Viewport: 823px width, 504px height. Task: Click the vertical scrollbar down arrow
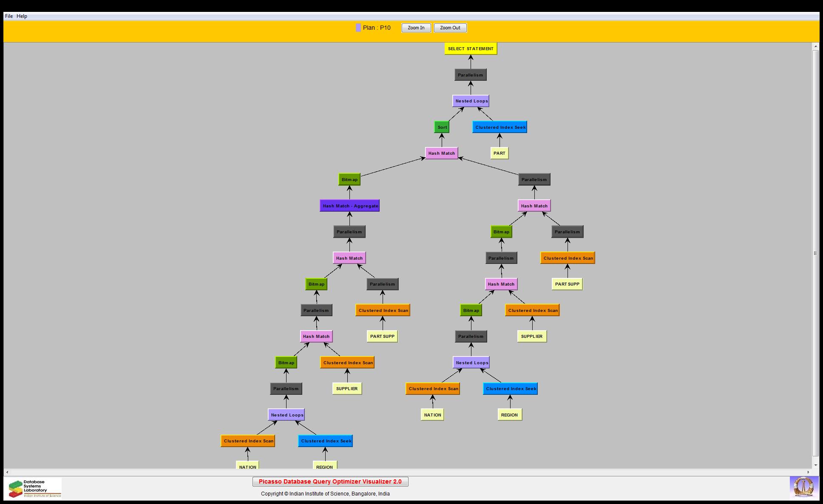tap(815, 465)
